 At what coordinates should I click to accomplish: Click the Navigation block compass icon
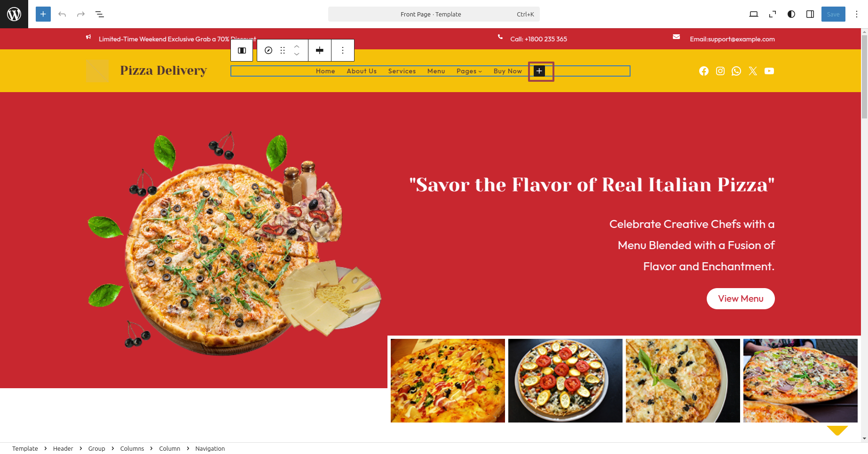[x=268, y=50]
